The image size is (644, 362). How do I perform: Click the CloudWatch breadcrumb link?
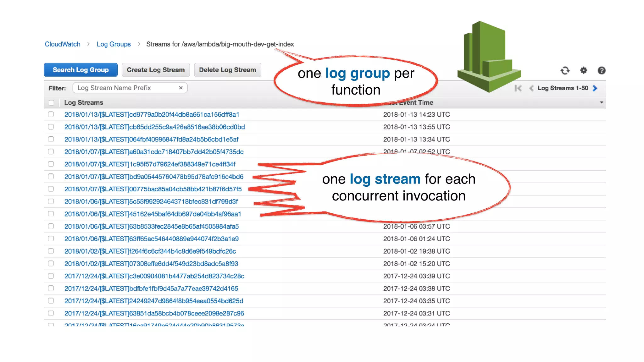coord(62,44)
